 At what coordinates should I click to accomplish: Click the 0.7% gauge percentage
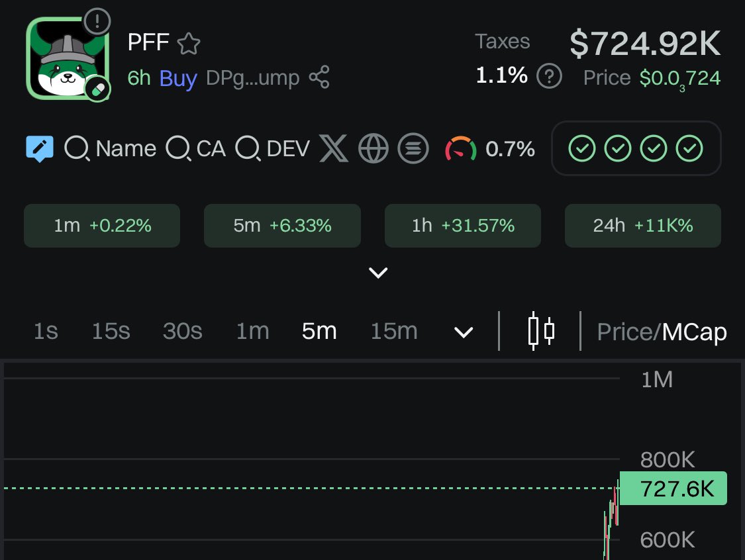tap(510, 149)
